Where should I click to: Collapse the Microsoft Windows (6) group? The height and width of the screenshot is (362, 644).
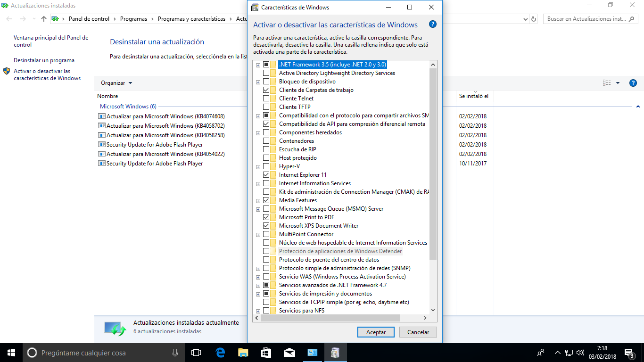coord(638,107)
